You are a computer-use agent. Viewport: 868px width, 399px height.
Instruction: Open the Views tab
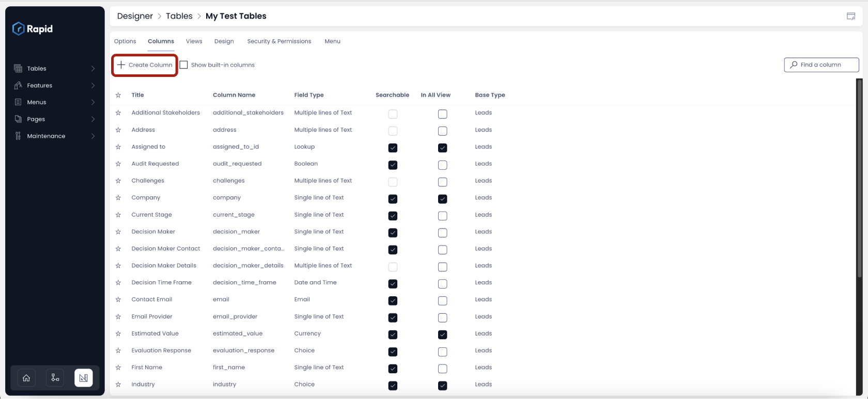(194, 41)
